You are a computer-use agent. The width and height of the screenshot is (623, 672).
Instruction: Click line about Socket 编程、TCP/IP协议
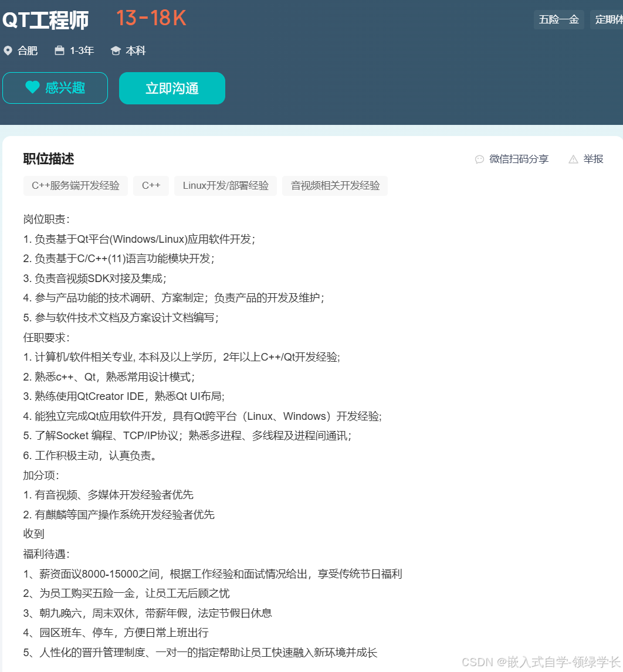187,436
